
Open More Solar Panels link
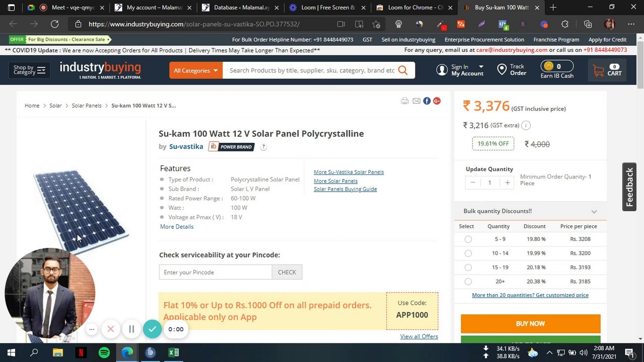[336, 181]
